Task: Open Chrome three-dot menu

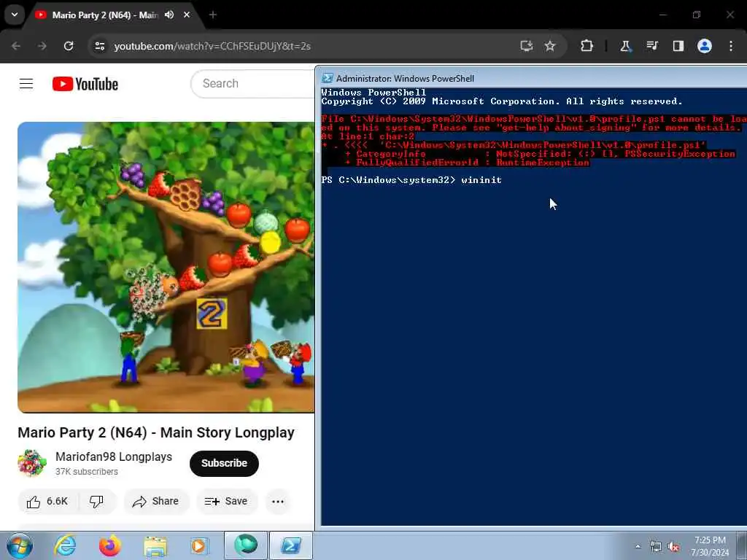Action: coord(731,46)
